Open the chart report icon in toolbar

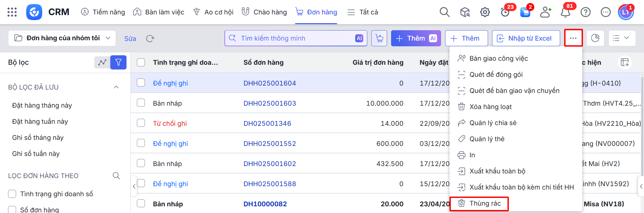click(595, 38)
